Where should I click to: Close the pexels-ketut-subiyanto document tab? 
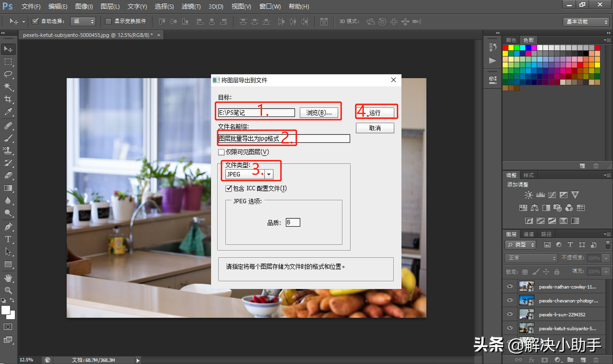159,35
